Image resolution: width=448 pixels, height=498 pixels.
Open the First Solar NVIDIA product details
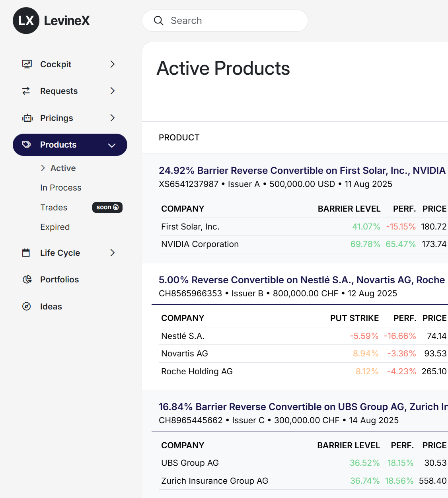click(302, 170)
